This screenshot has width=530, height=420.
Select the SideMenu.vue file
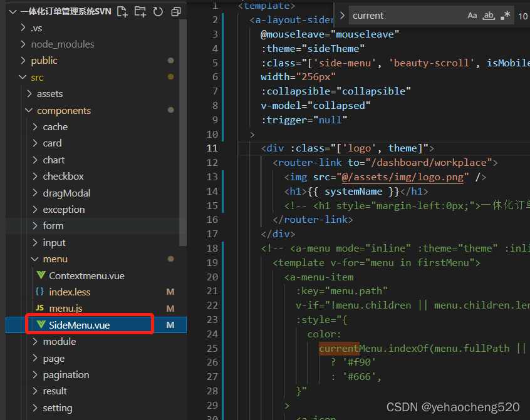[96, 325]
